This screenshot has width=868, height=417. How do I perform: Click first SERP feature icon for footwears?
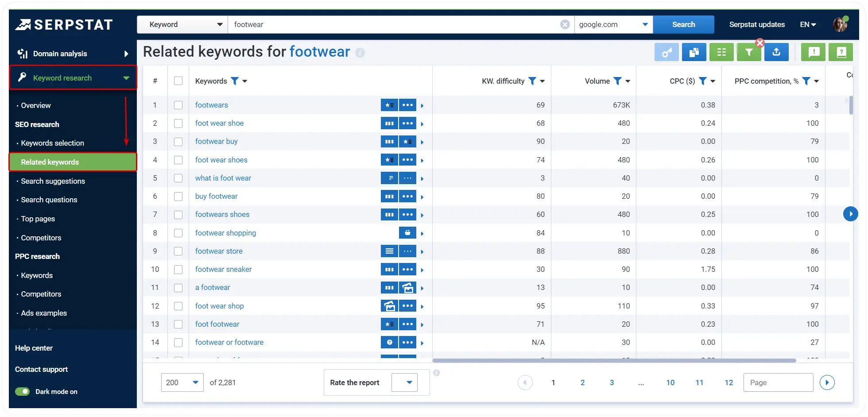[x=389, y=105]
